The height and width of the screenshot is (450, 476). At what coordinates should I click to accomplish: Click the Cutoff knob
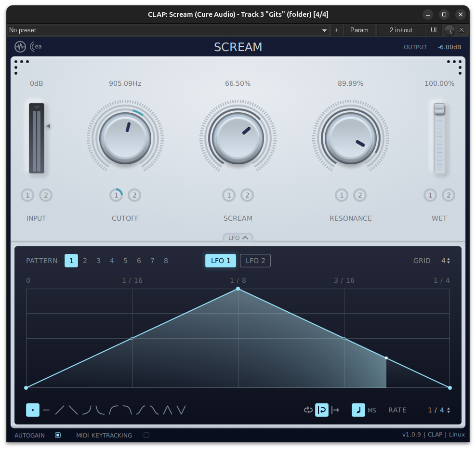(x=125, y=138)
